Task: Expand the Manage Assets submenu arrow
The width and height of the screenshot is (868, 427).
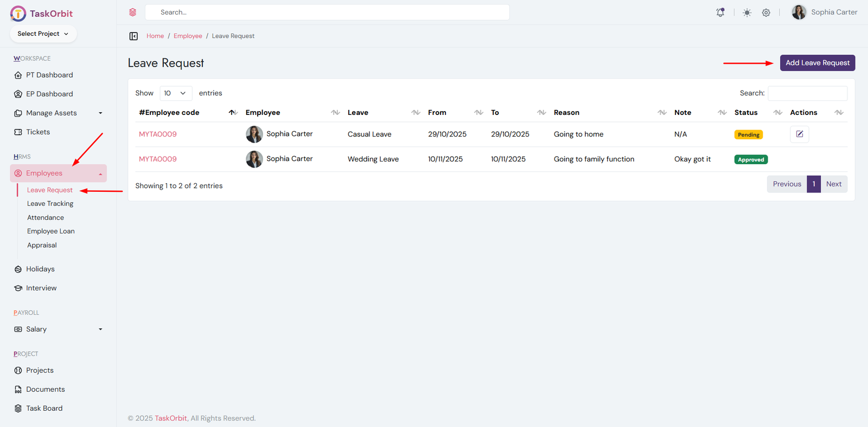Action: pos(100,113)
